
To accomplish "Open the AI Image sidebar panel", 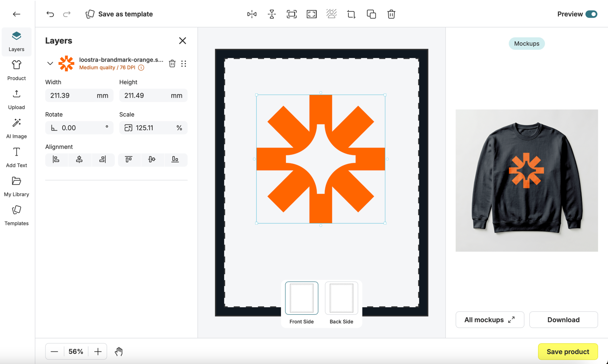I will coord(17,129).
